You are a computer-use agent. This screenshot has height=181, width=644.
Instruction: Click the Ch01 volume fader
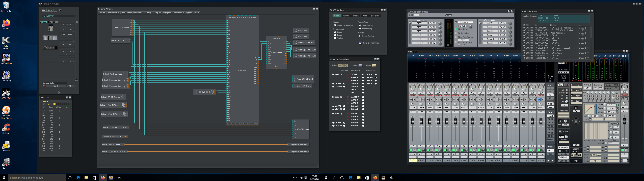[x=413, y=122]
